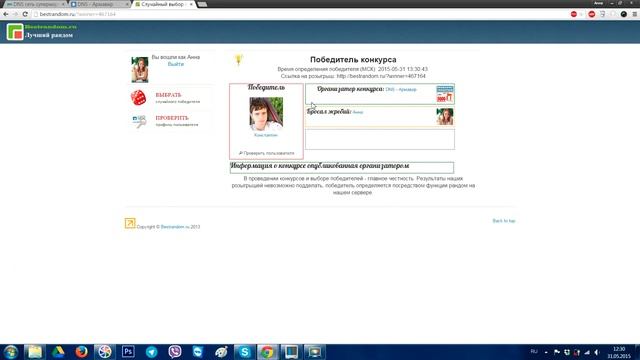Go back to the previous page
Screen dimensions: 640x360
(x=6, y=14)
